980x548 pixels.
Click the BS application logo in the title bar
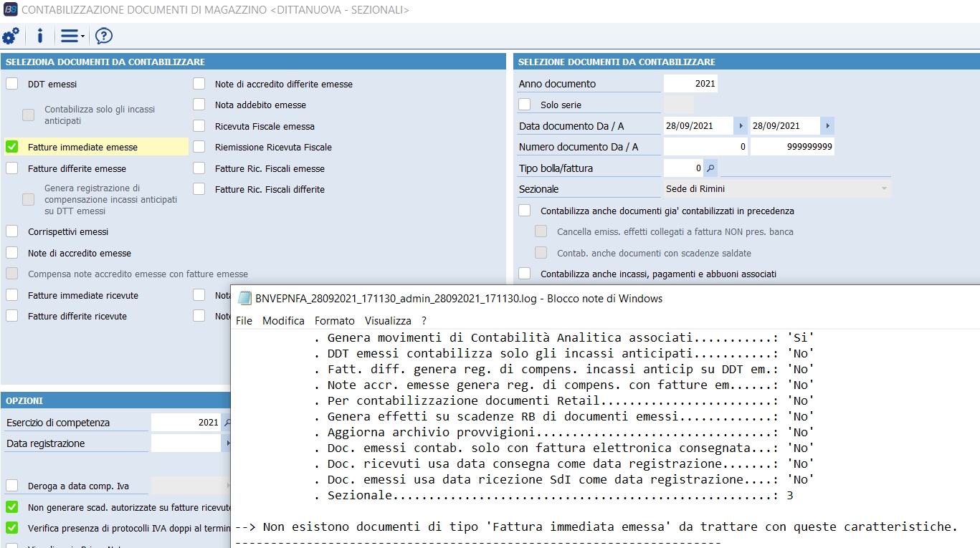11,11
